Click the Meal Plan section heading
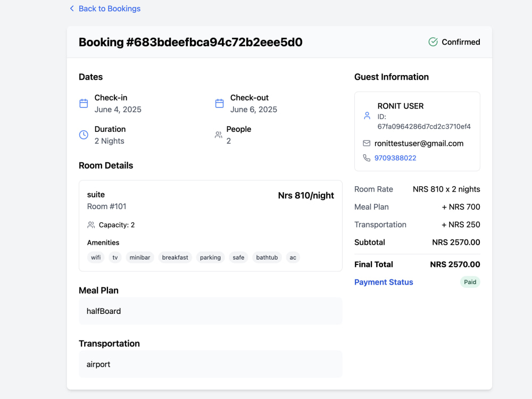532x399 pixels. click(99, 290)
